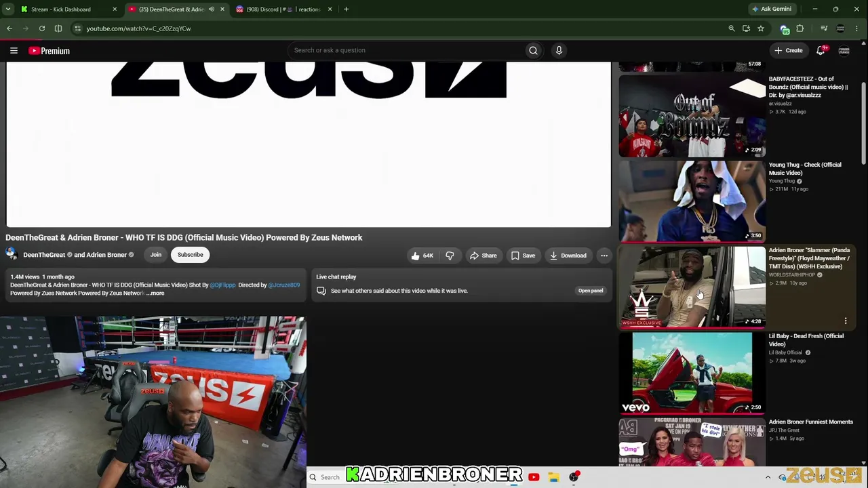Open YouTube notifications bell

(x=821, y=50)
